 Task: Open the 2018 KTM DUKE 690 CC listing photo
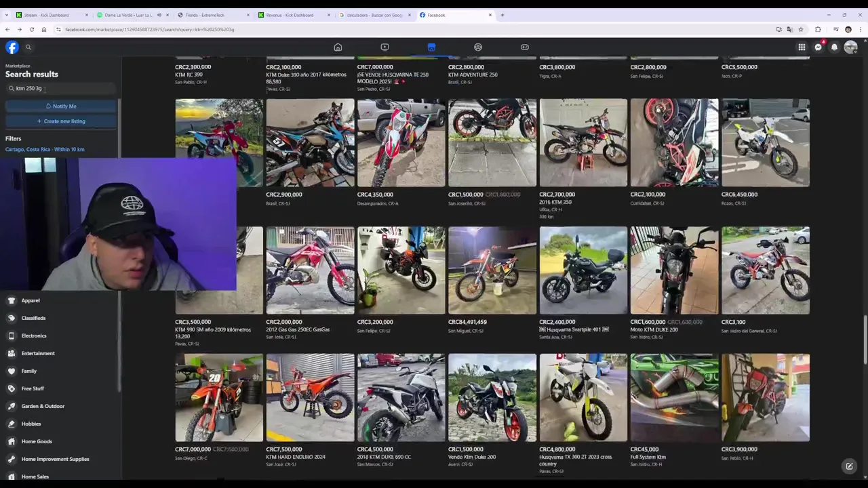pyautogui.click(x=401, y=397)
